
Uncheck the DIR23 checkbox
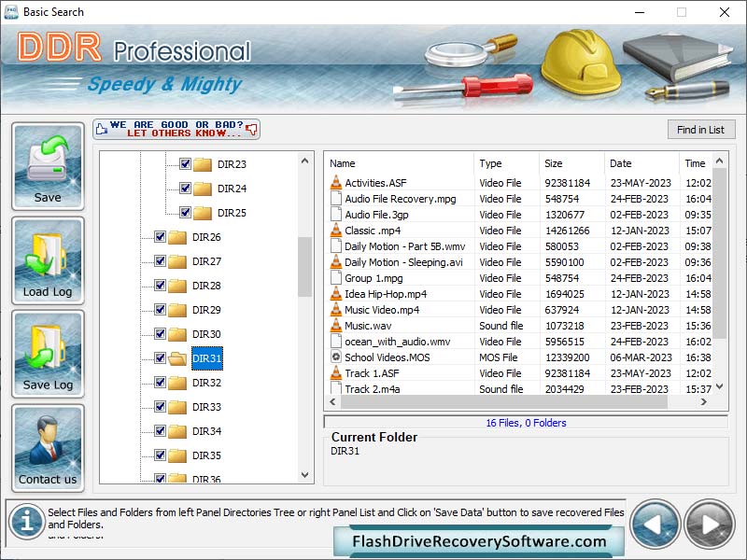pos(185,164)
